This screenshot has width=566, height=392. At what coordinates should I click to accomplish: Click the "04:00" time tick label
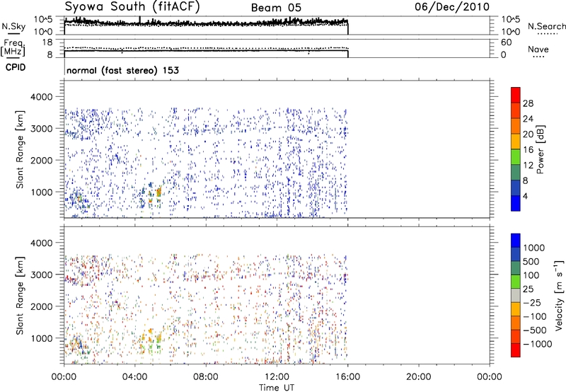134,377
